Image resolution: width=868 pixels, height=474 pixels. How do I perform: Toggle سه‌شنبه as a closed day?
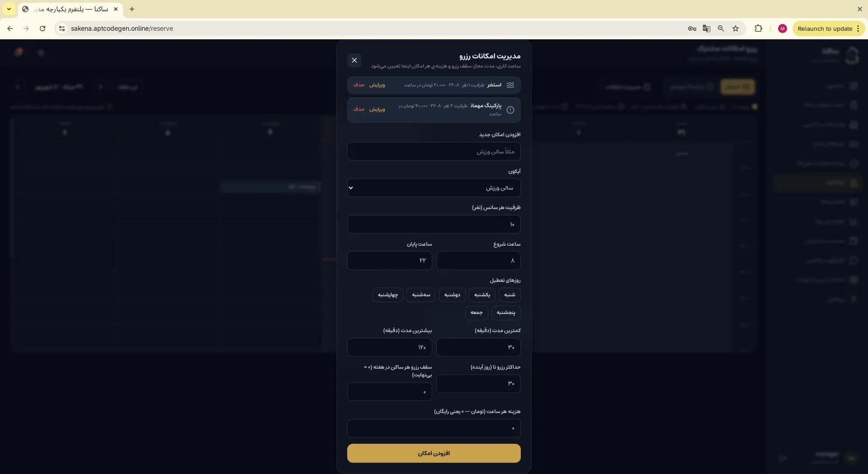pos(421,295)
